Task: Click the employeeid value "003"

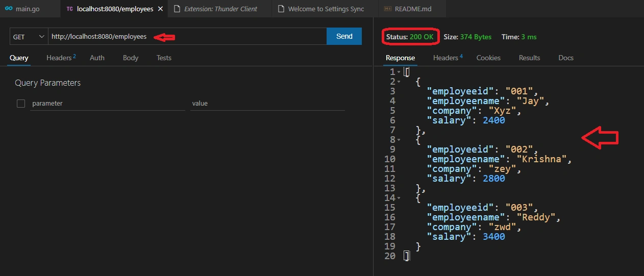Action: (518, 208)
